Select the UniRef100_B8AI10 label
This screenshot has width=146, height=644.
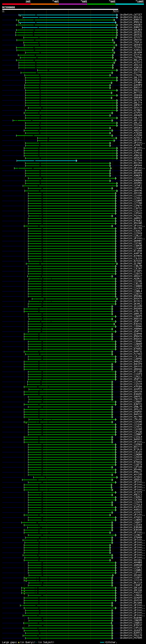(x=131, y=90)
